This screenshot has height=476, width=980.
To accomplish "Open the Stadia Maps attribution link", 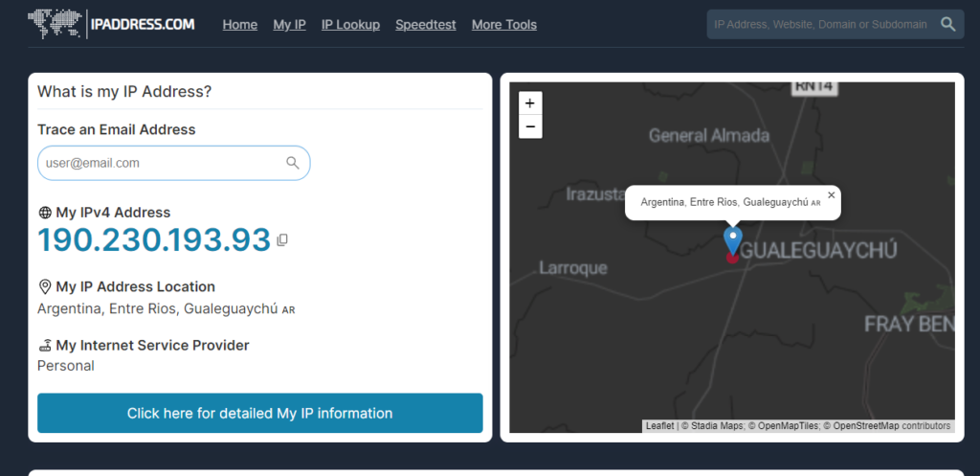I will pos(717,426).
